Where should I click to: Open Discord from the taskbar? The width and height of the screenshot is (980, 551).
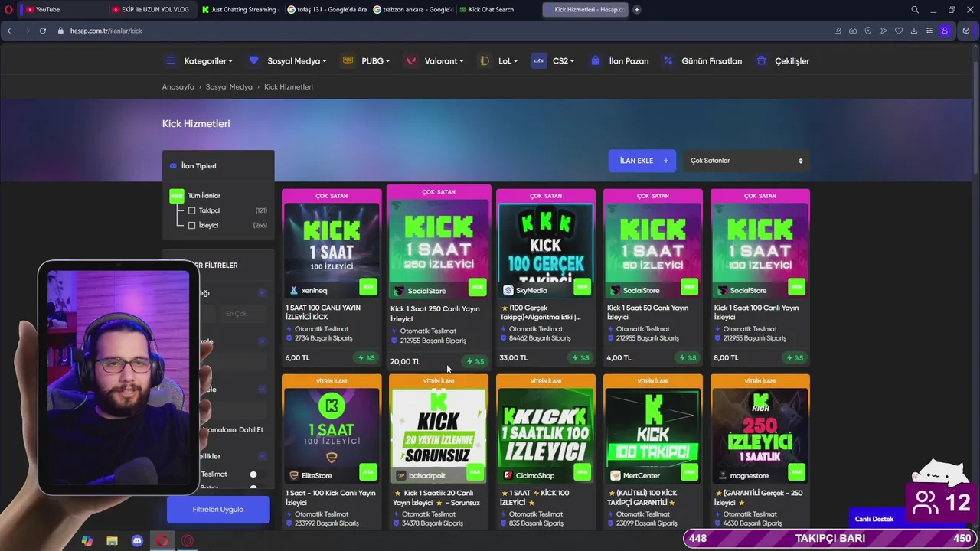[x=137, y=541]
